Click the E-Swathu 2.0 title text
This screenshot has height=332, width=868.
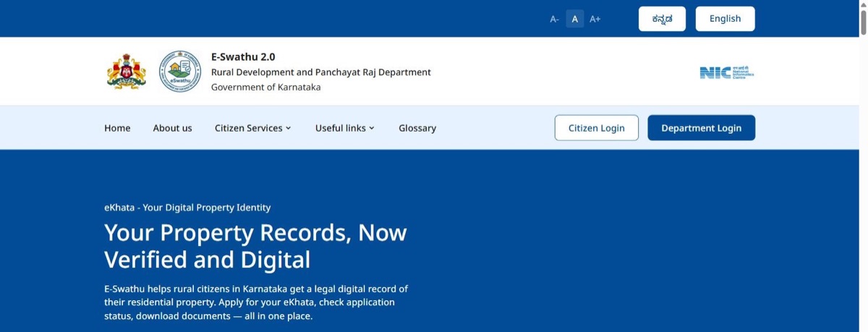click(243, 56)
